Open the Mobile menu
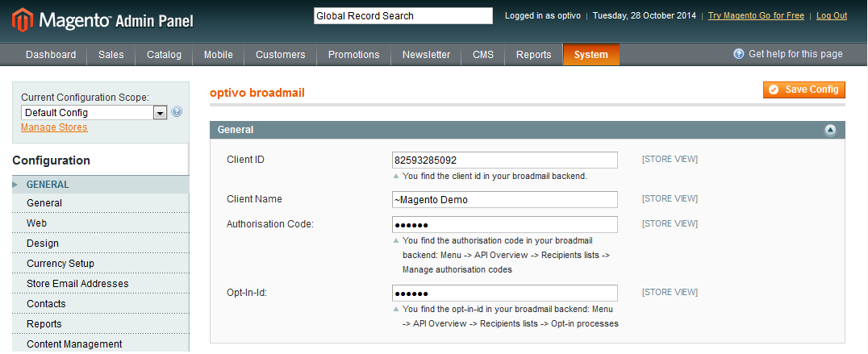 pos(218,55)
